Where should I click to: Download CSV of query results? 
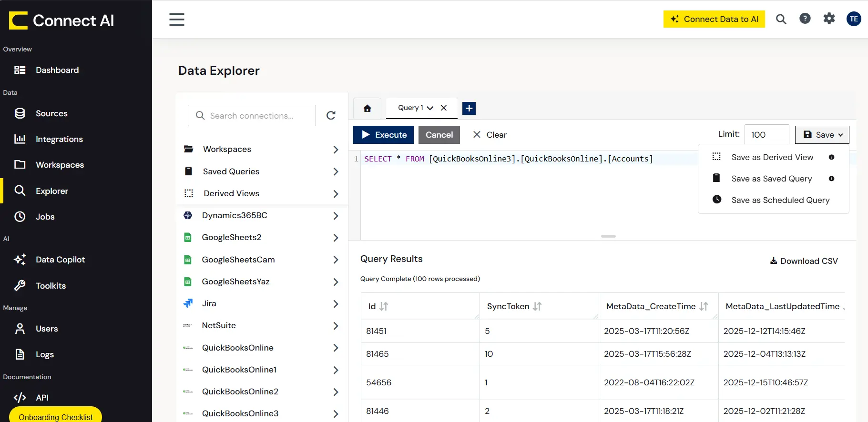pos(804,261)
